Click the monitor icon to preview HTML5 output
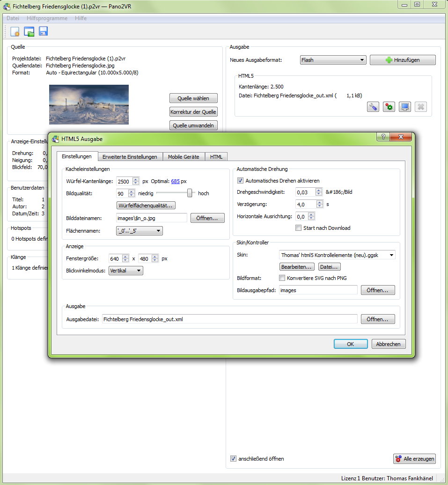 tap(404, 107)
